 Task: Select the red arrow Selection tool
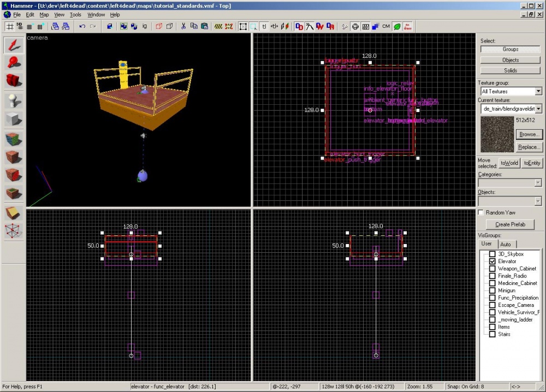(13, 46)
